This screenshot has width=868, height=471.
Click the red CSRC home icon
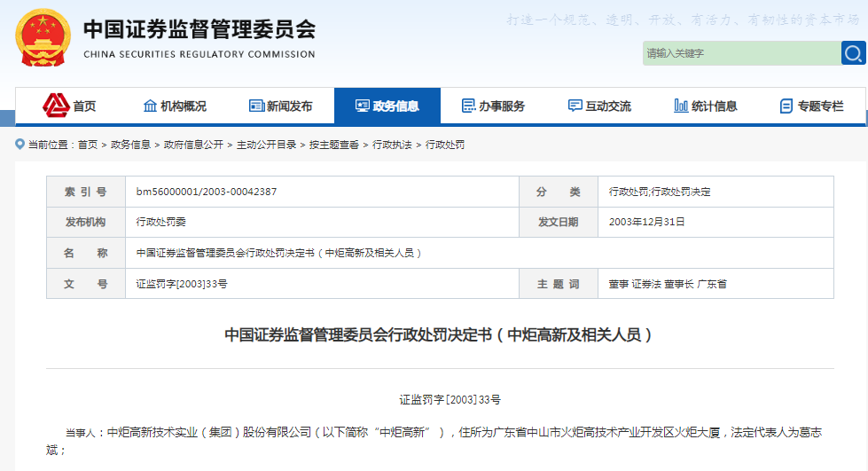(x=56, y=106)
